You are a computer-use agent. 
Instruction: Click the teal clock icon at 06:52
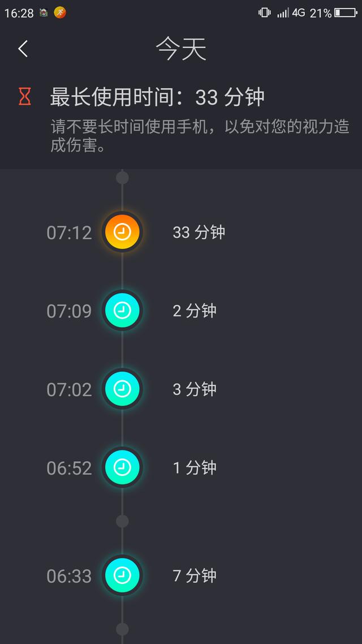pos(122,467)
